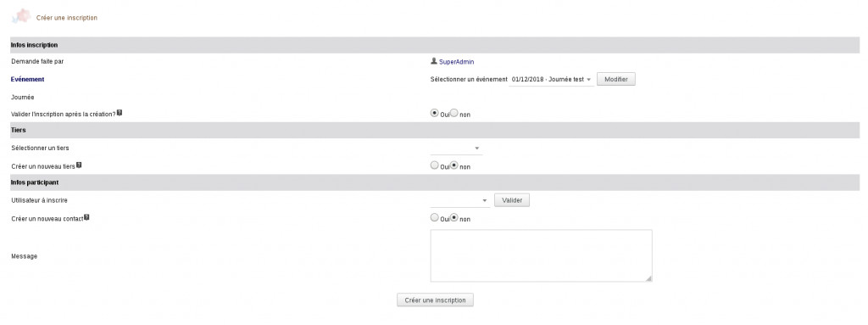Submit with the Créer une inscription button
This screenshot has height=325, width=868.
435,300
